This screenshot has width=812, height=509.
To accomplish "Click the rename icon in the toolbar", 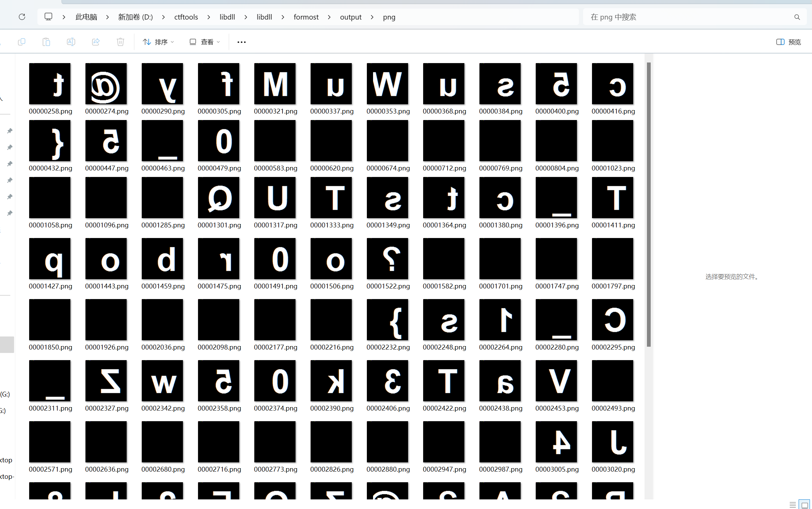I will (71, 42).
